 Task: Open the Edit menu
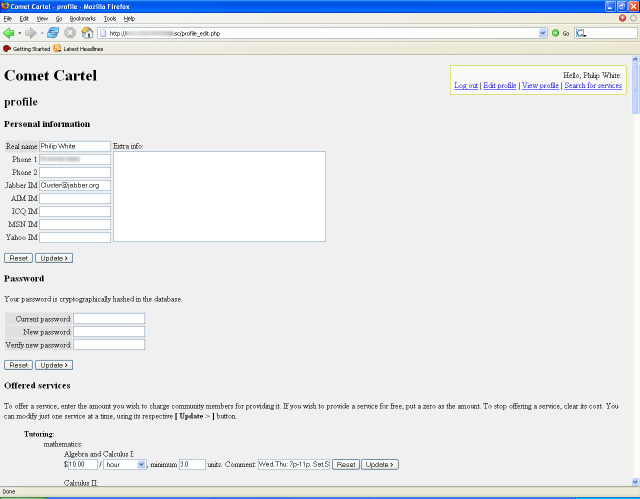tap(24, 18)
